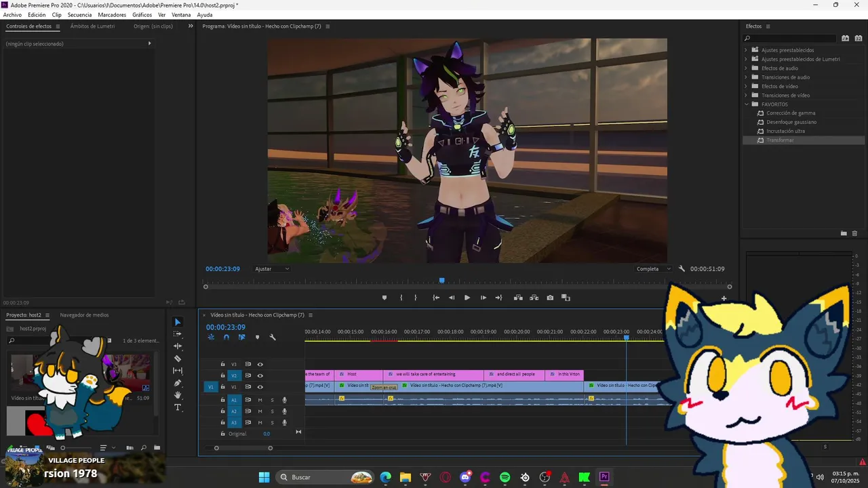Image resolution: width=868 pixels, height=488 pixels.
Task: Select the Type tool
Action: [178, 407]
